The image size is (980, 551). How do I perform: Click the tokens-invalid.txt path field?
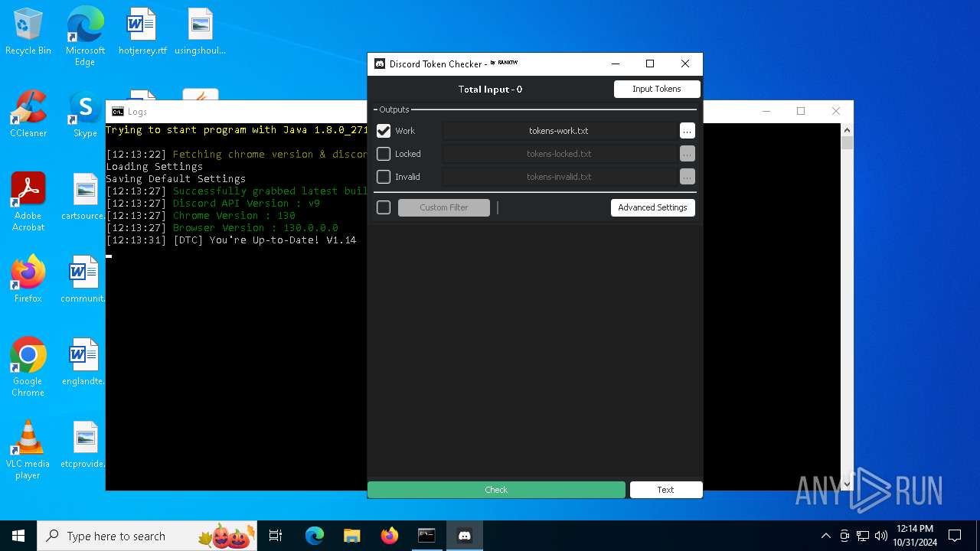click(x=559, y=177)
